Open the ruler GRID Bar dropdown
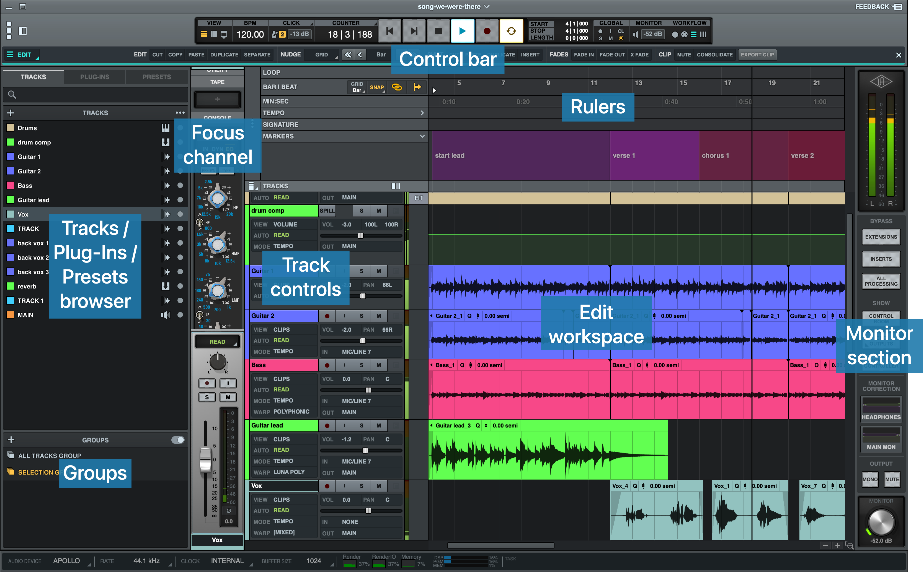Image resolution: width=924 pixels, height=572 pixels. (x=357, y=87)
